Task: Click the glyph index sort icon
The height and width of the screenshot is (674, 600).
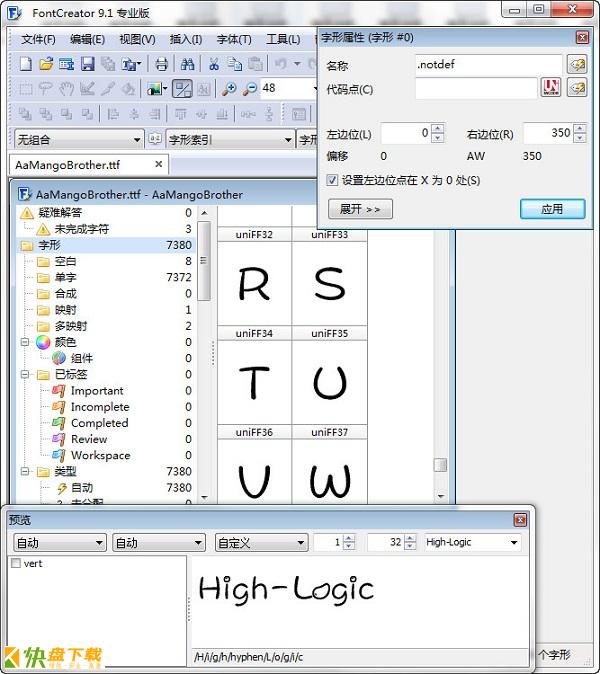Action: [x=155, y=139]
